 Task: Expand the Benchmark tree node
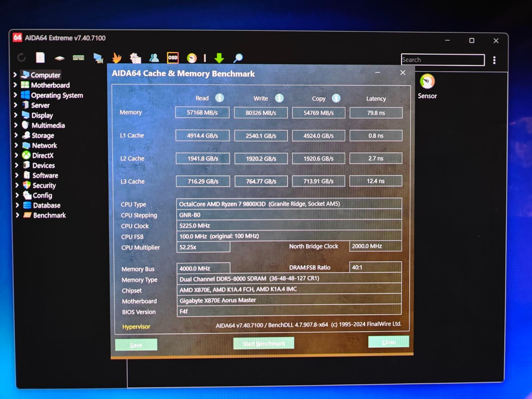[x=17, y=215]
